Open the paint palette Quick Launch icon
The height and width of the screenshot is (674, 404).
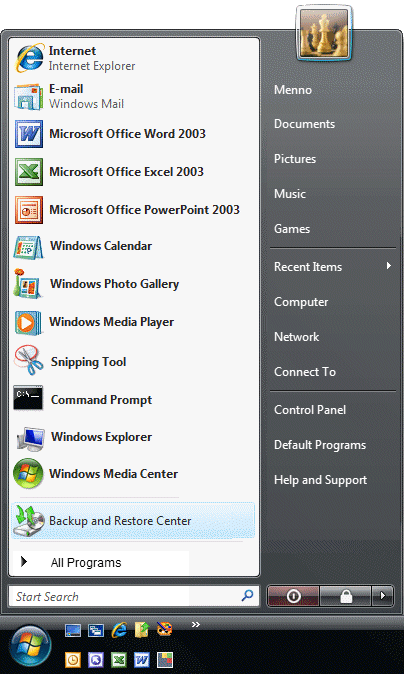click(x=165, y=630)
